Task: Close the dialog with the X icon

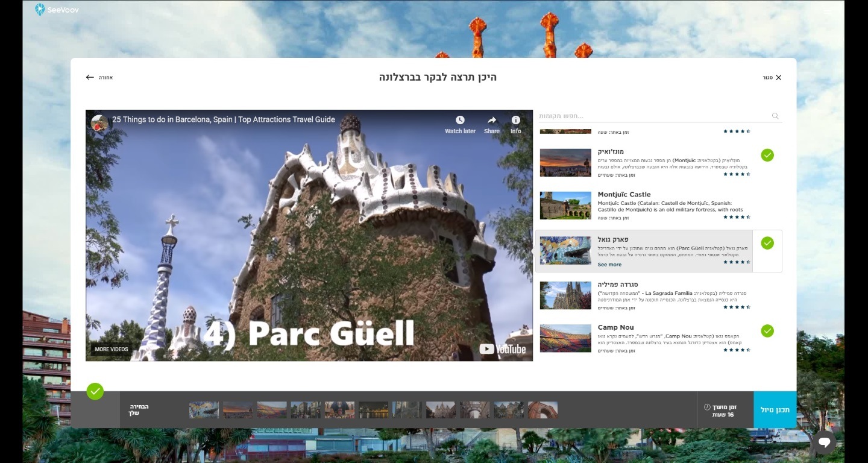Action: 778,77
